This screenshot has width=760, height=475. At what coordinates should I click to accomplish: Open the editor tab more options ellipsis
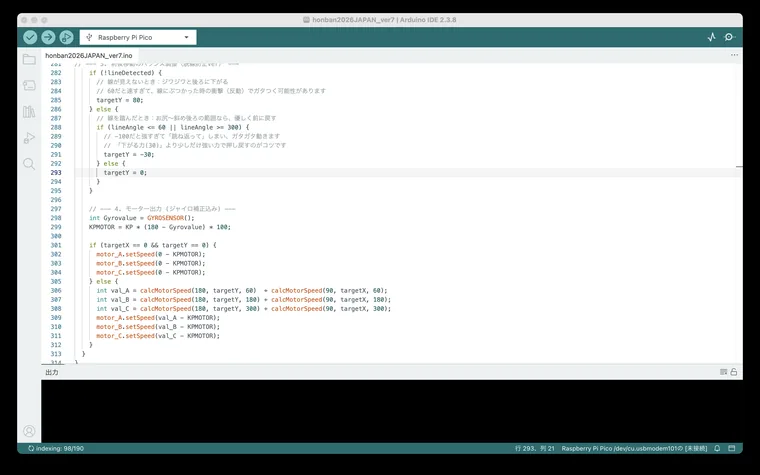tap(734, 55)
